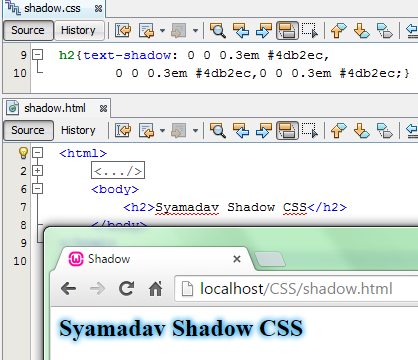Viewport: 418px width, 360px height.
Task: Open Back history dropdown in shadow.html toolbar
Action: (x=162, y=131)
